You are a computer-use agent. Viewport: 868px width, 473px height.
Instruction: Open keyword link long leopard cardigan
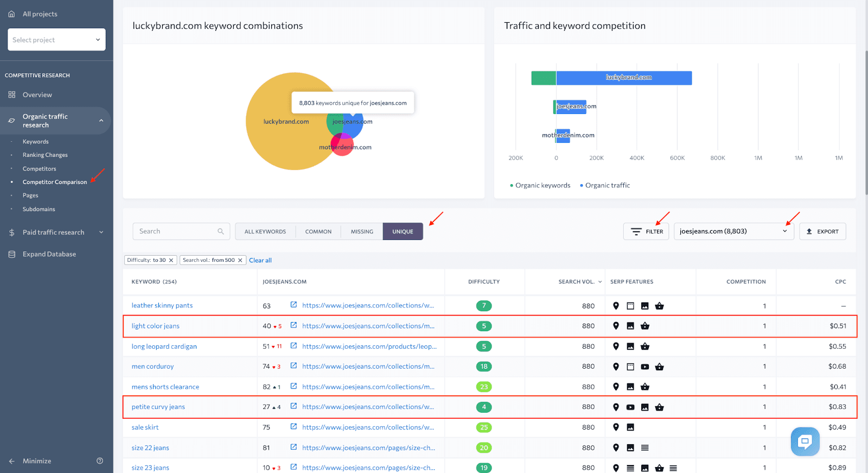164,346
